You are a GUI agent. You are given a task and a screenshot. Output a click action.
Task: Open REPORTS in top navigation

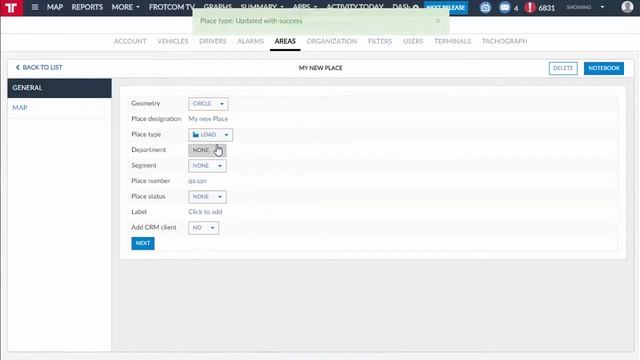[87, 7]
